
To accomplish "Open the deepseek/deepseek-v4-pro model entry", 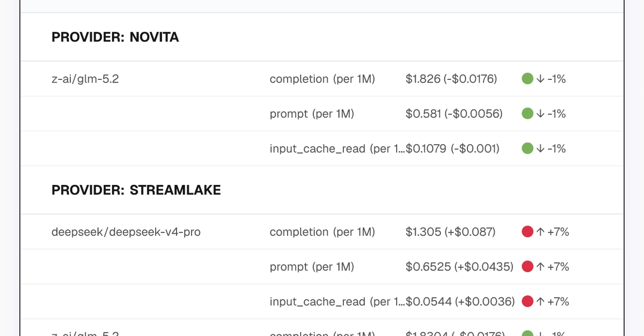I will point(126,232).
